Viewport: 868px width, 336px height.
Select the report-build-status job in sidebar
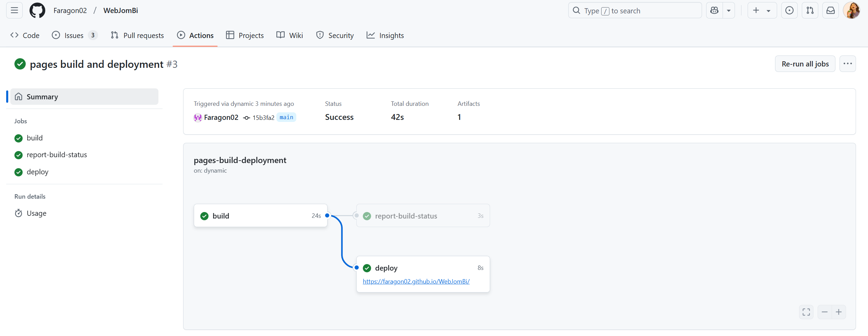57,155
